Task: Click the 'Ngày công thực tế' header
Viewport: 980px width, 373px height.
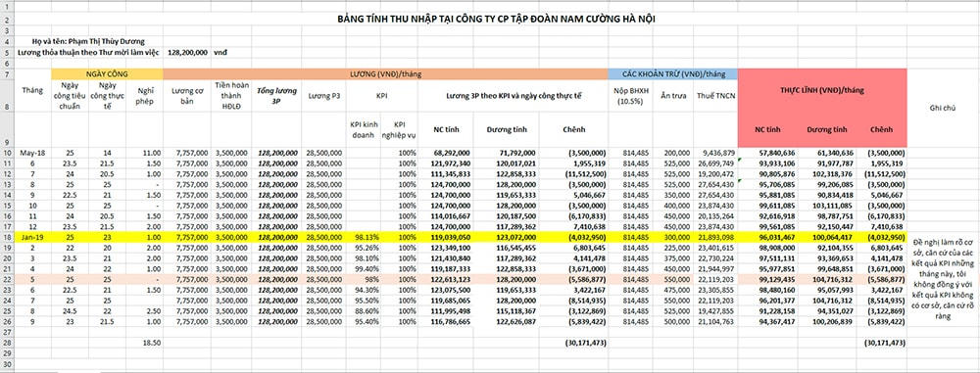Action: (107, 95)
